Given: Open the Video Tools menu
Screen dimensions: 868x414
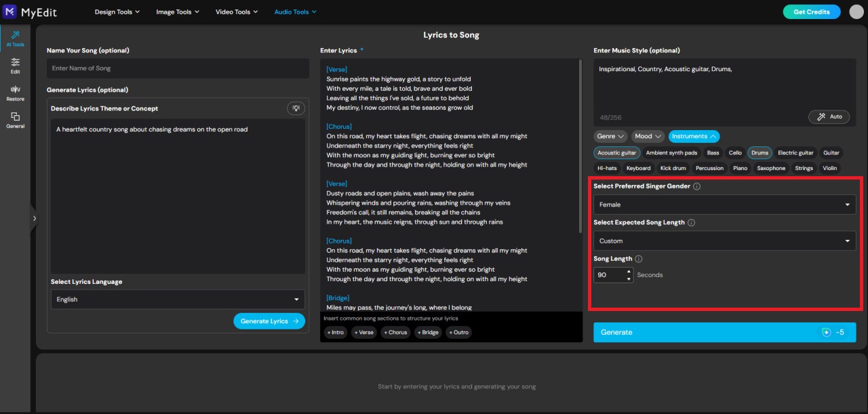Looking at the screenshot, I should [x=237, y=12].
